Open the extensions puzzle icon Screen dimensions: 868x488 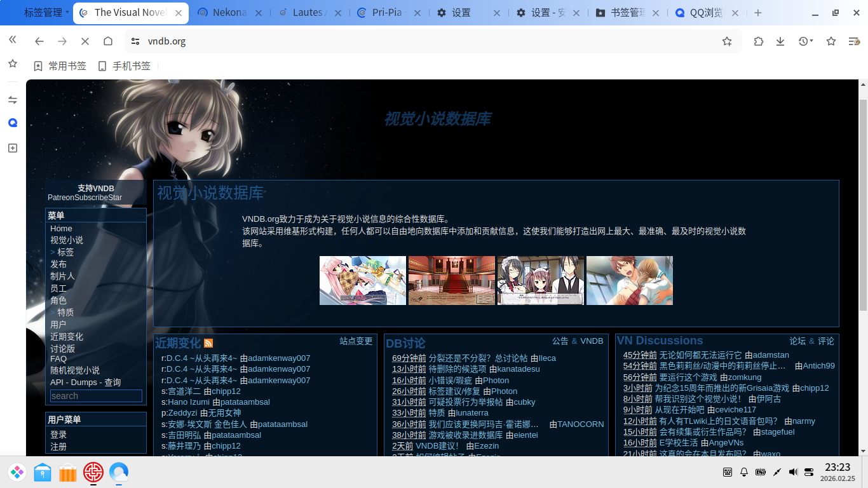[759, 41]
